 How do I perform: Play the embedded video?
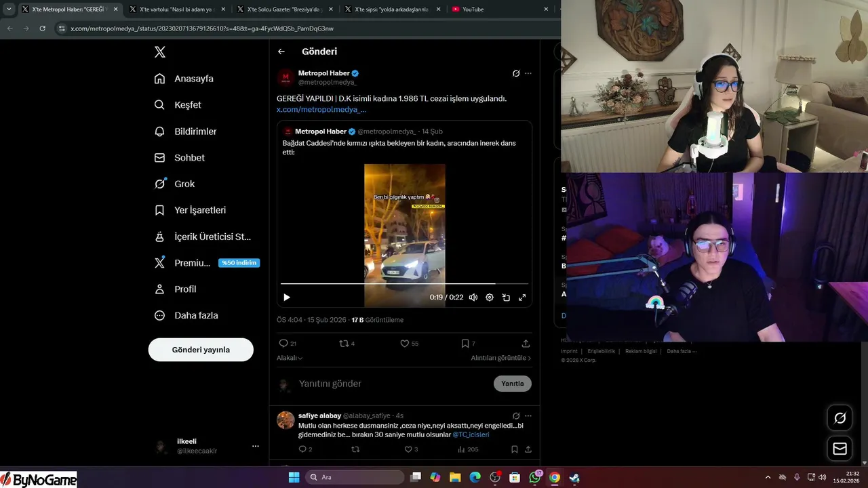click(287, 297)
